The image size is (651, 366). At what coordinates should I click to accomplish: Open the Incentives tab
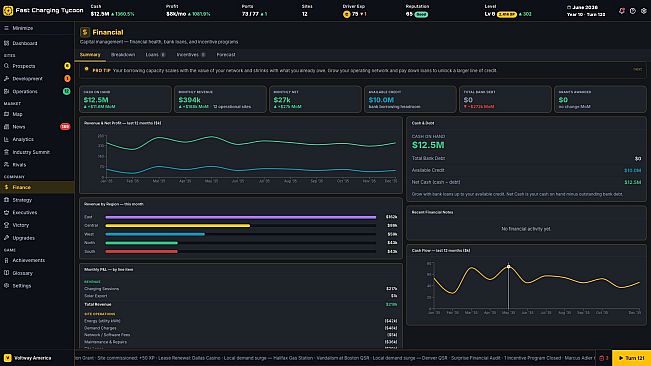[191, 55]
